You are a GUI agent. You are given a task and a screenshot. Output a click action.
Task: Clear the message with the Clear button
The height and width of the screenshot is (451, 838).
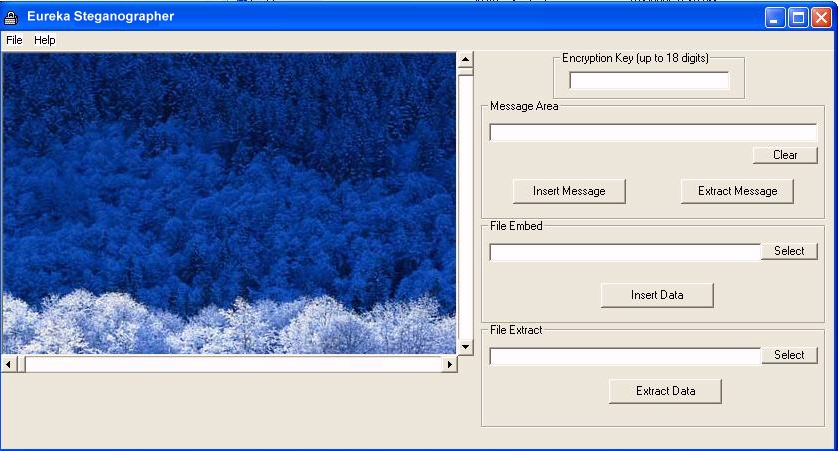[x=785, y=155]
